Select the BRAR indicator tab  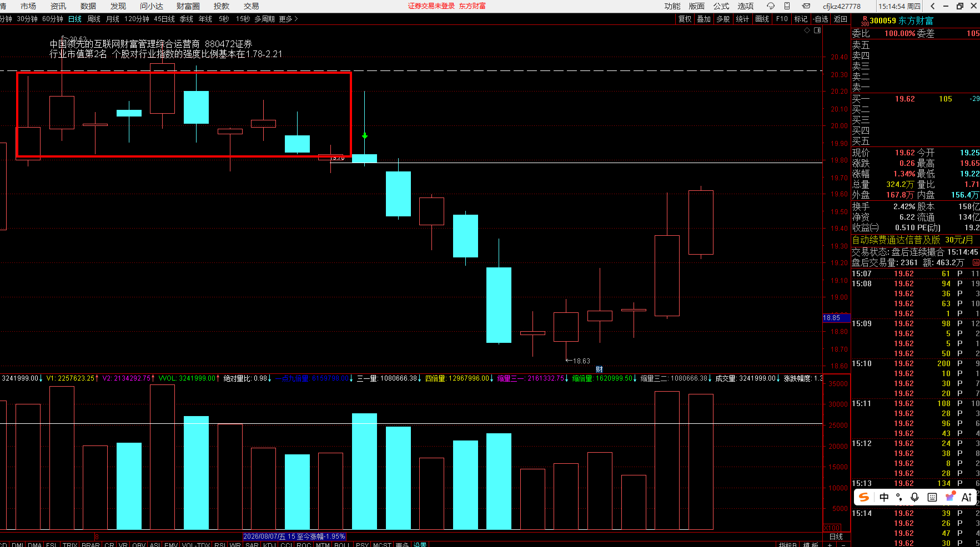click(x=91, y=545)
